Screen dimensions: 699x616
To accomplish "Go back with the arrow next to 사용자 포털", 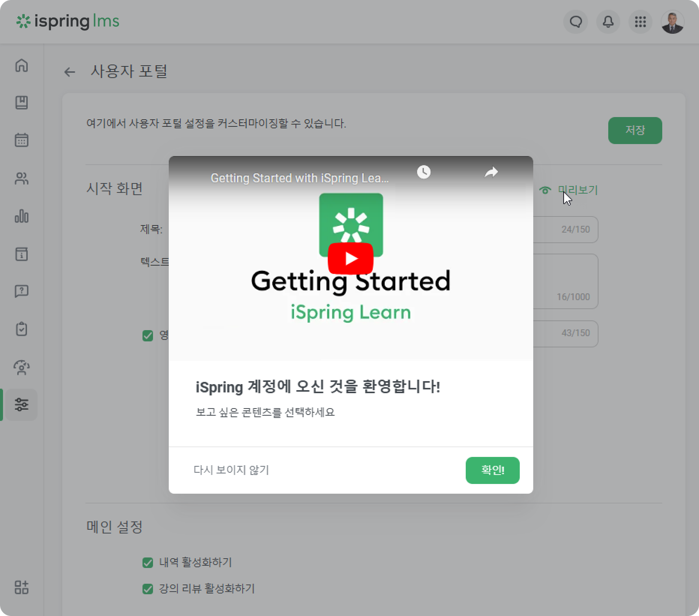I will [x=70, y=72].
